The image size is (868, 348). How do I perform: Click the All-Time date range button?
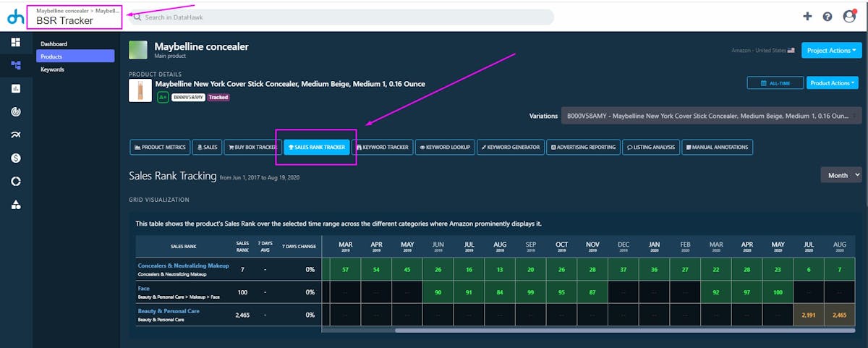click(775, 83)
